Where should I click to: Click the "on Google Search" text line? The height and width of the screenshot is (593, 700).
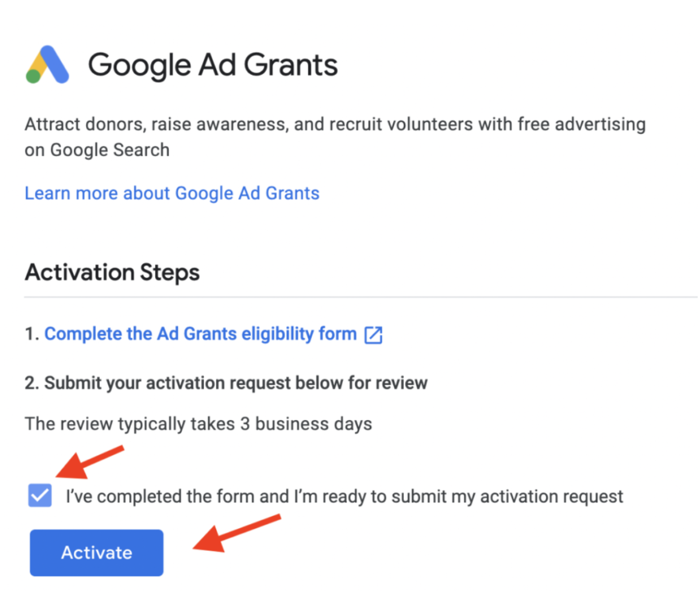(x=97, y=151)
